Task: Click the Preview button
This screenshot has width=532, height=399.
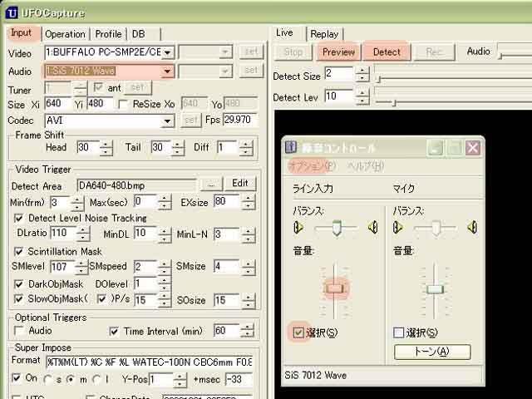Action: pos(338,52)
